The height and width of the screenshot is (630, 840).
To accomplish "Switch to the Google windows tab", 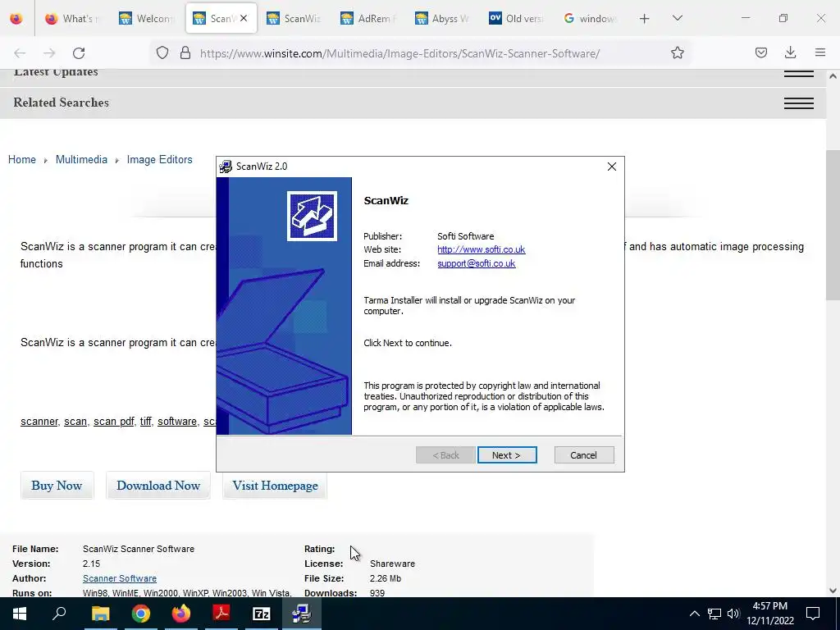I will coord(590,19).
